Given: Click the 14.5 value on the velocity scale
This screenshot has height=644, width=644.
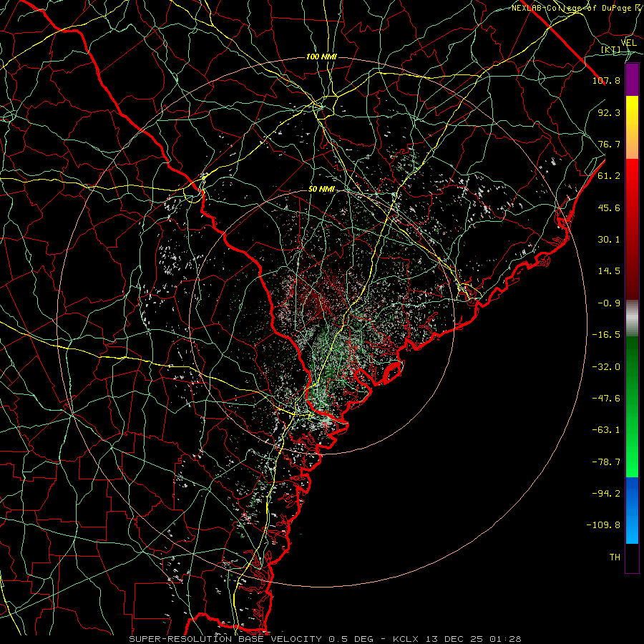Looking at the screenshot, I should tap(609, 271).
